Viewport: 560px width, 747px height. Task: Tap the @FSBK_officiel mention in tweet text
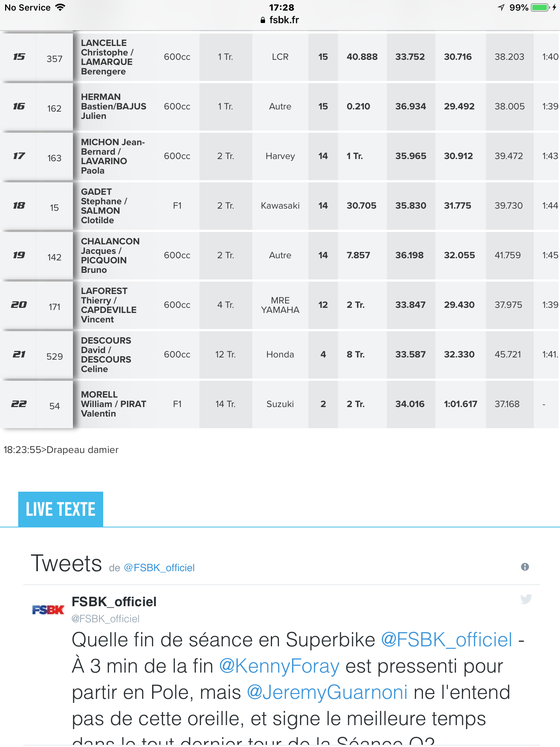pos(447,640)
